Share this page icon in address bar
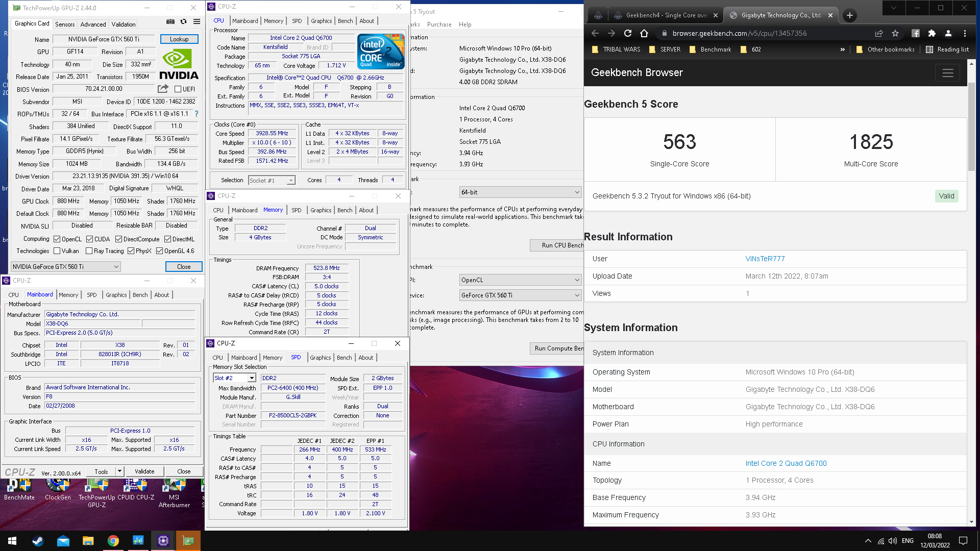 (x=879, y=33)
